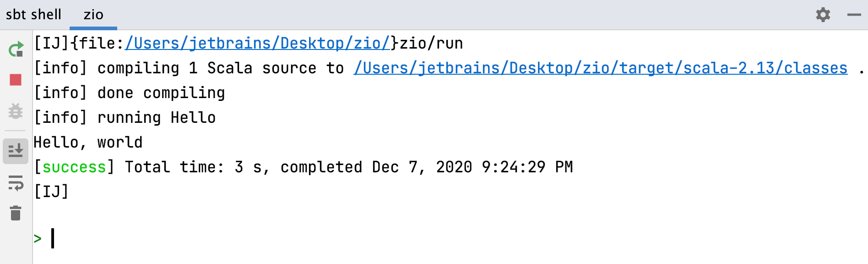Stop the sbt shell process
This screenshot has width=868, height=264.
16,80
